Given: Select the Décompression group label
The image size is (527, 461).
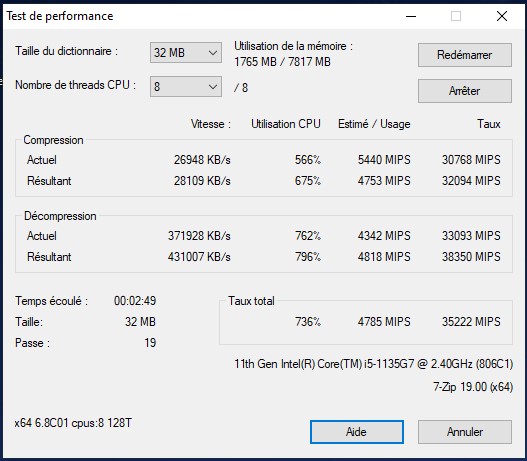Looking at the screenshot, I should click(x=60, y=216).
